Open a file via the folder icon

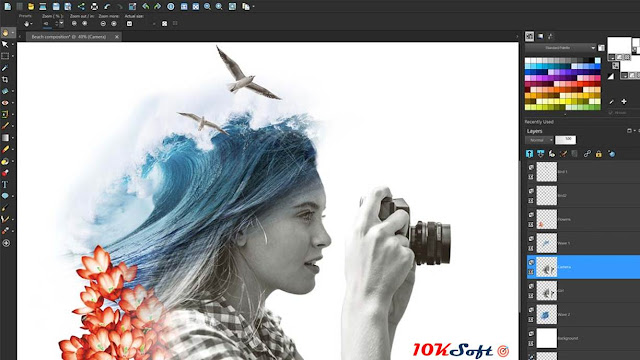coord(31,7)
